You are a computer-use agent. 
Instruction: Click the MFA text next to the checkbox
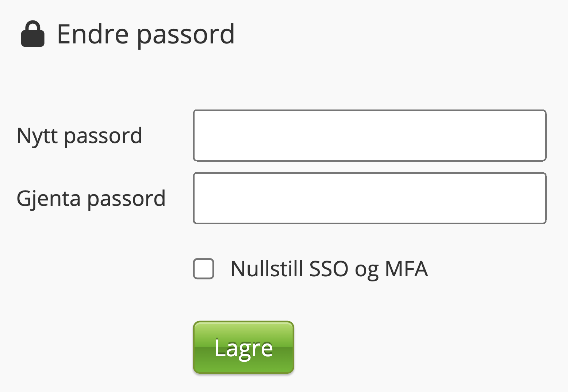pos(406,269)
